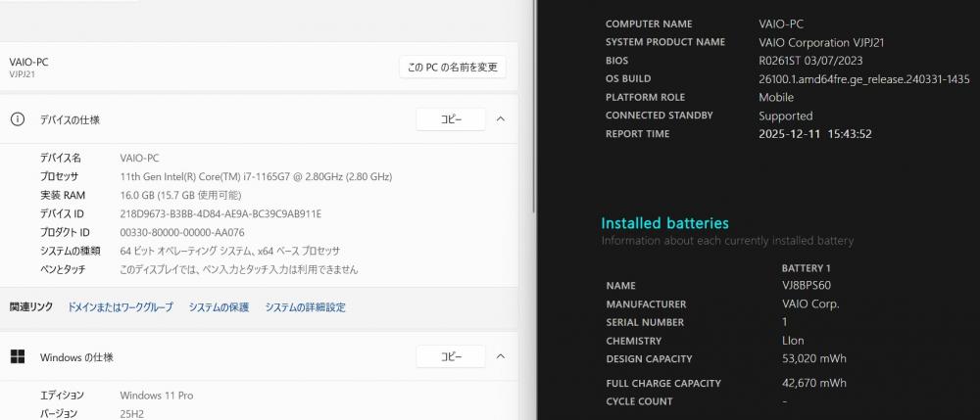Click the プロセッサ label

coord(60,176)
